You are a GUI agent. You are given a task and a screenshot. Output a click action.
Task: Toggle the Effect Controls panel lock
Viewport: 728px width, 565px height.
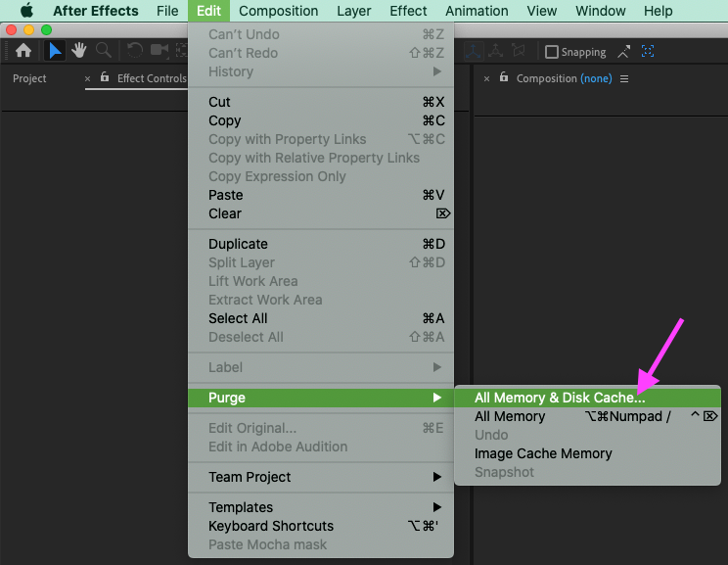(105, 78)
